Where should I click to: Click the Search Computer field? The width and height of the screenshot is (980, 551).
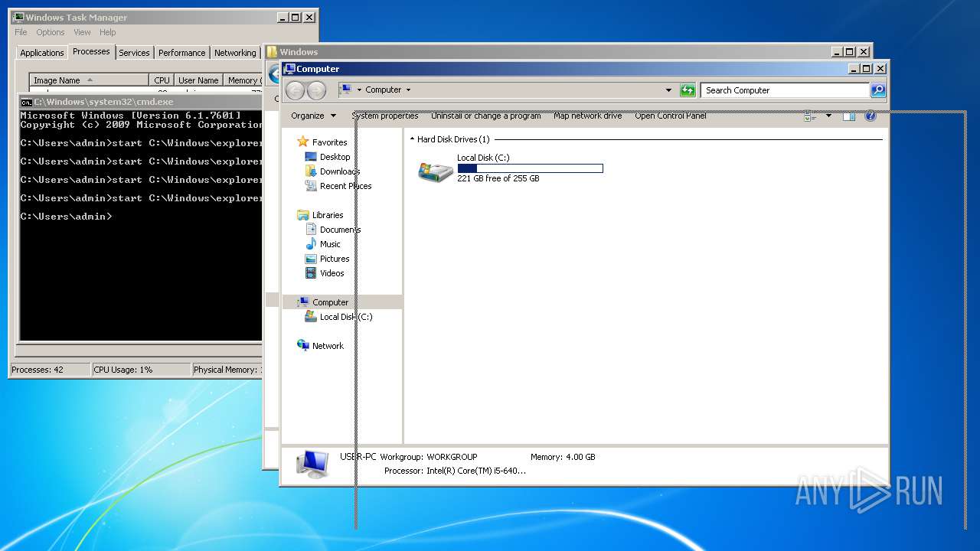[785, 90]
